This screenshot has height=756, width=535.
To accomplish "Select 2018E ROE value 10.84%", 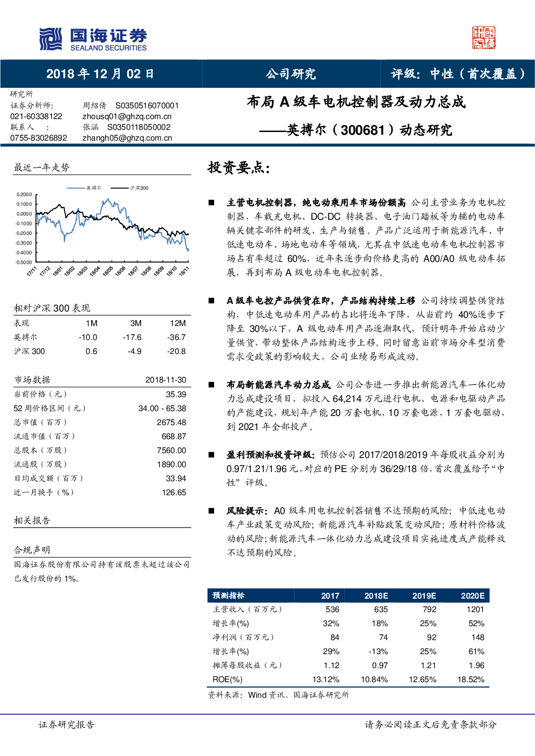I will (374, 679).
